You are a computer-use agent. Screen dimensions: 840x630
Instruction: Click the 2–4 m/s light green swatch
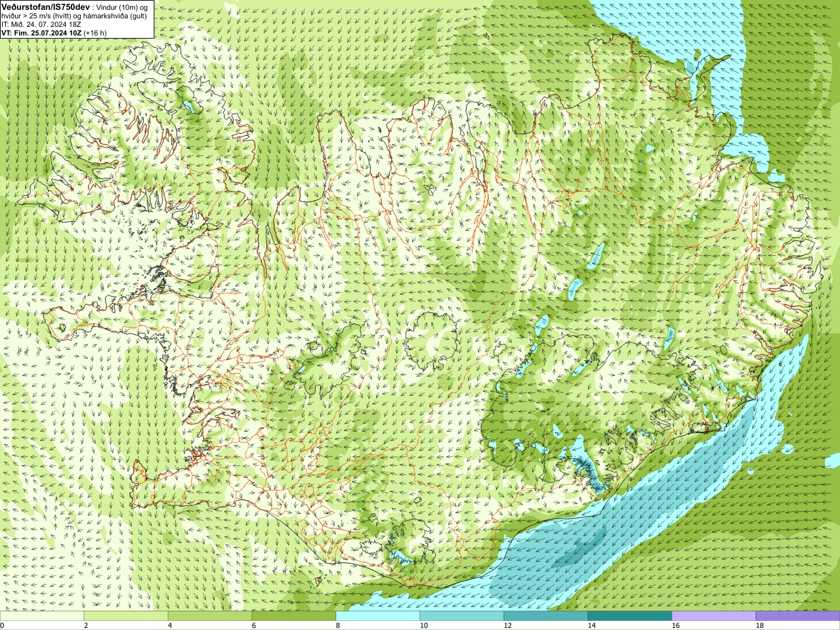[x=126, y=616]
